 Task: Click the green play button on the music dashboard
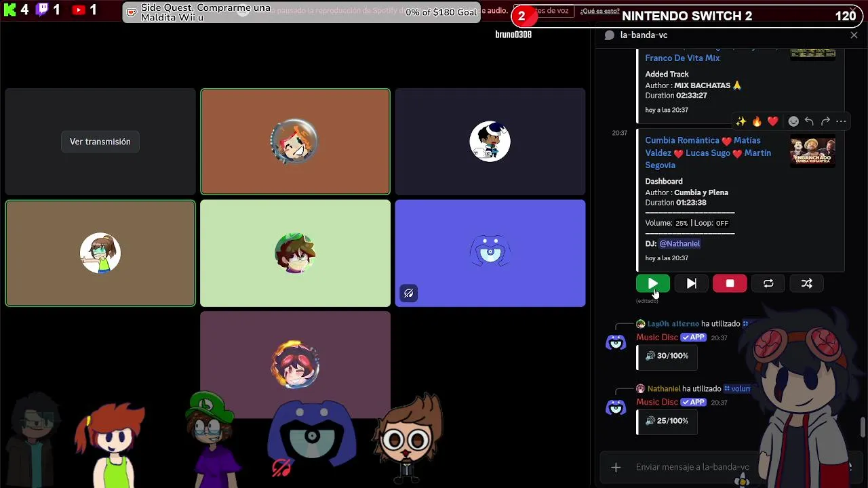pyautogui.click(x=652, y=283)
